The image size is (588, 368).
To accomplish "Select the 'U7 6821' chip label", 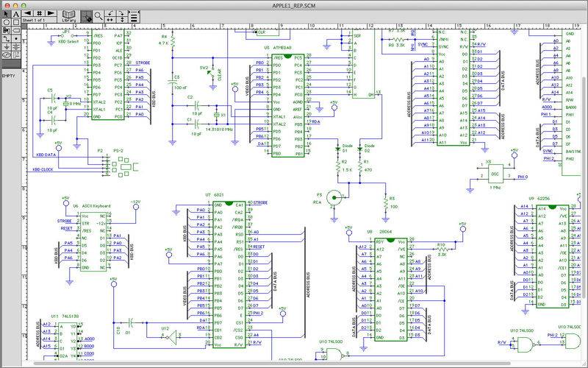I will (x=215, y=195).
